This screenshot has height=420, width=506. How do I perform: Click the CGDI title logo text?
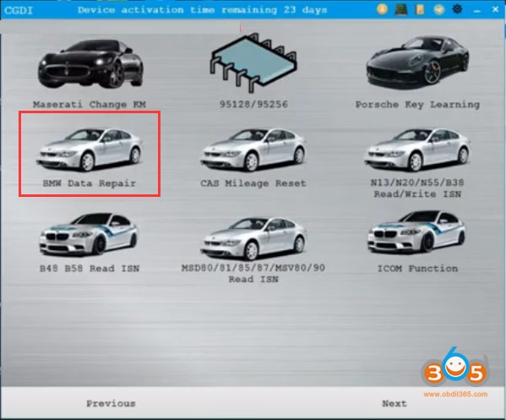(19, 10)
